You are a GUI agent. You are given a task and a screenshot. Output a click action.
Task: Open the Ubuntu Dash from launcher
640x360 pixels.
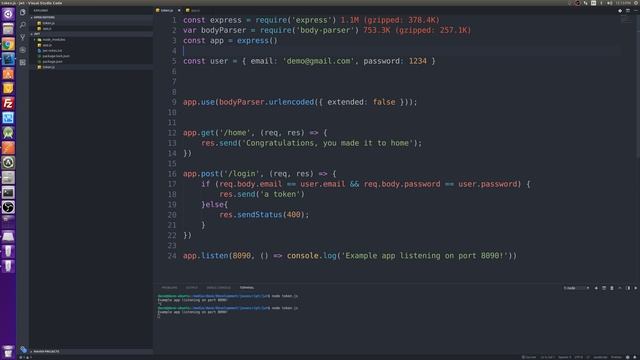coord(8,14)
